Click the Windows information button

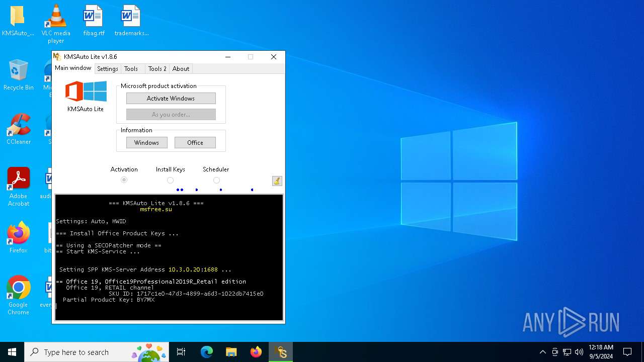[x=146, y=143]
